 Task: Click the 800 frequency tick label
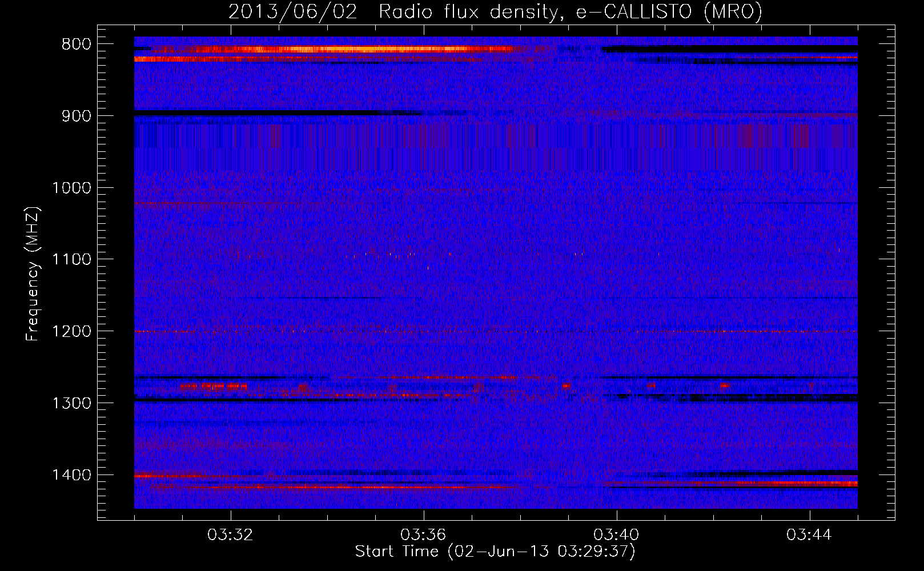click(77, 45)
